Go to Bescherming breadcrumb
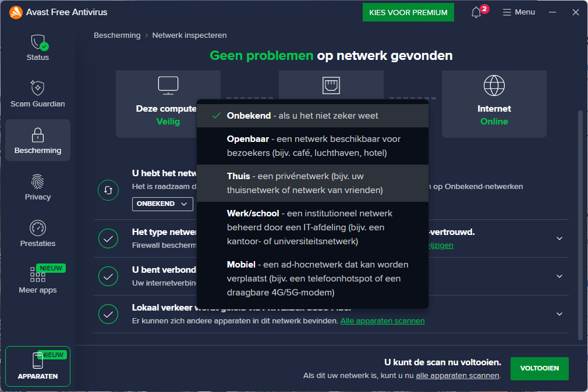 pos(117,35)
